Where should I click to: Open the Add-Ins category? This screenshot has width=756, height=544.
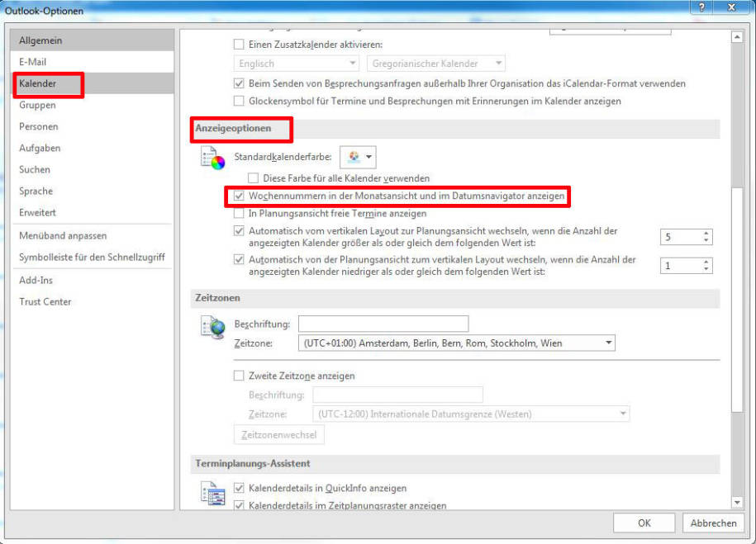92,280
